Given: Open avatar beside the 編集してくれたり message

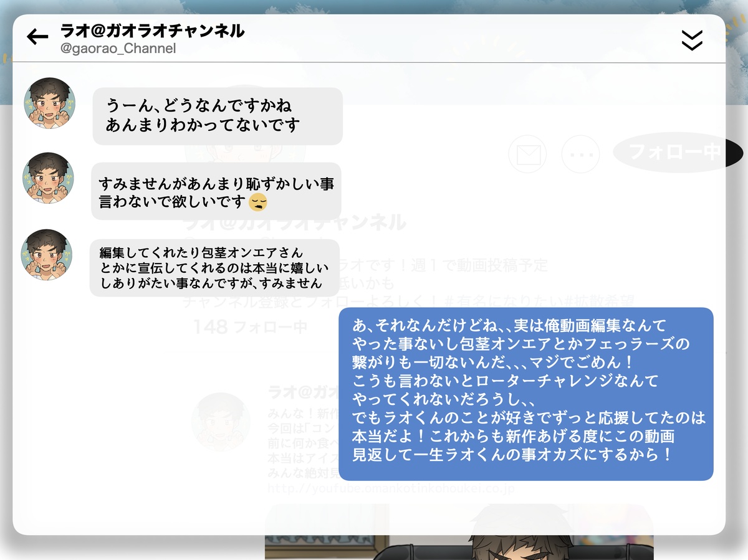Looking at the screenshot, I should (x=47, y=255).
